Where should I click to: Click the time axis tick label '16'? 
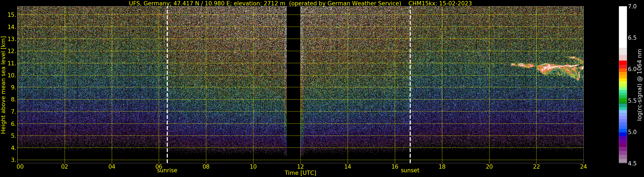coord(395,167)
